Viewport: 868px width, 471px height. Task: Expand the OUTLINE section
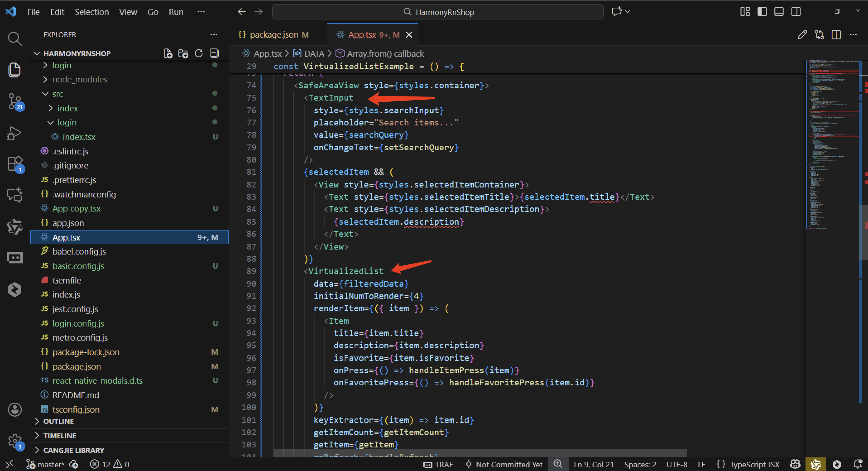59,421
